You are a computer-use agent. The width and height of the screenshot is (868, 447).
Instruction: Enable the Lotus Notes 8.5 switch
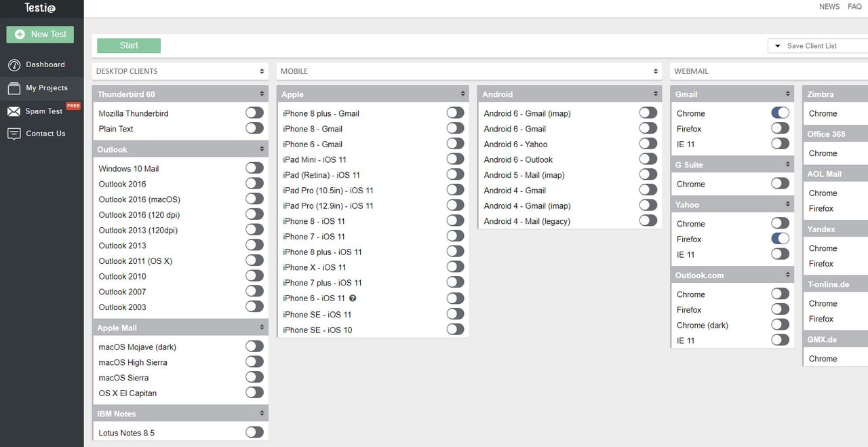(x=254, y=432)
